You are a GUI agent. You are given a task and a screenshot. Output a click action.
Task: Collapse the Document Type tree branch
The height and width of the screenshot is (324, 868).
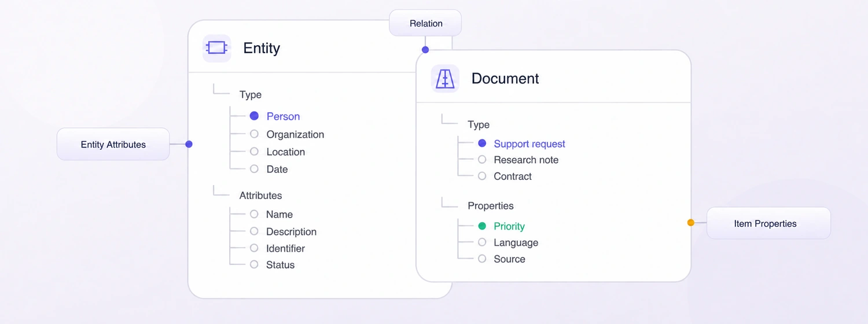tap(450, 120)
